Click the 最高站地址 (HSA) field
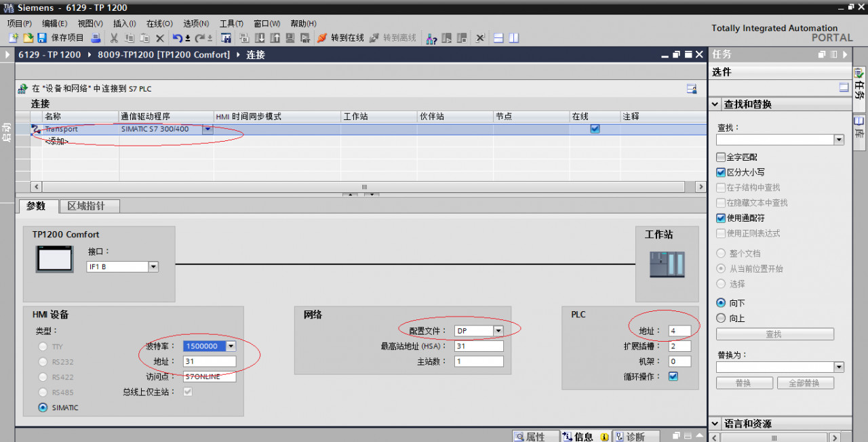The width and height of the screenshot is (868, 442). 479,346
